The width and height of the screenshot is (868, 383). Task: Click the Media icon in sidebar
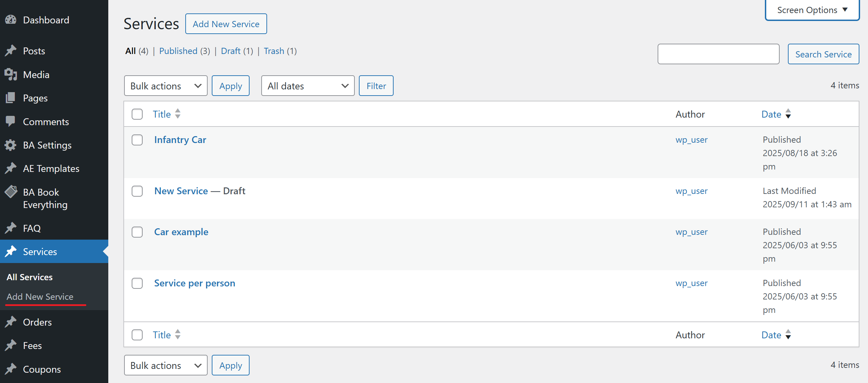tap(11, 75)
